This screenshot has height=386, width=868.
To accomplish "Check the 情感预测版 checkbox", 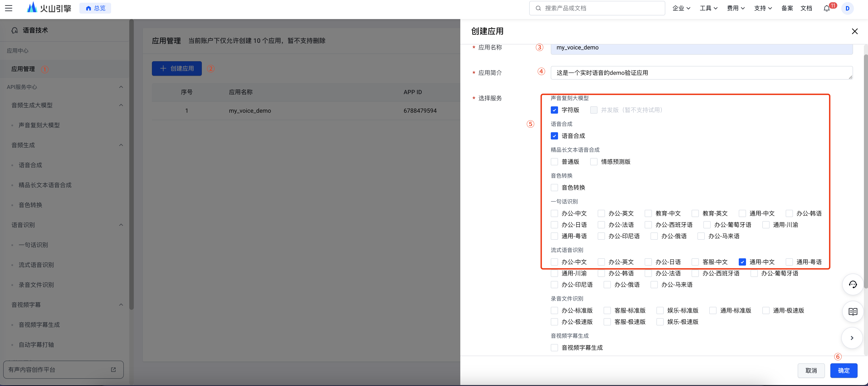I will (x=594, y=162).
